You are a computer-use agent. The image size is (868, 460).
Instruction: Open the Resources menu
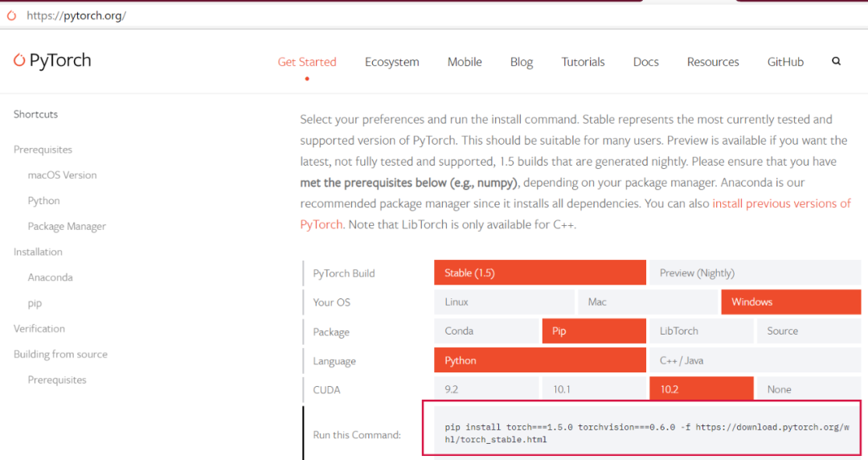(713, 61)
